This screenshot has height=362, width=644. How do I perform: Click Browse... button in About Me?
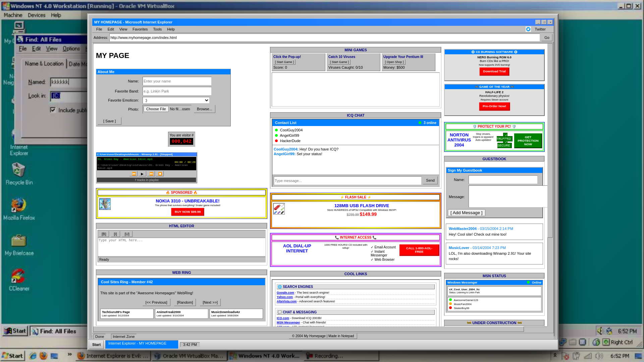coord(205,109)
